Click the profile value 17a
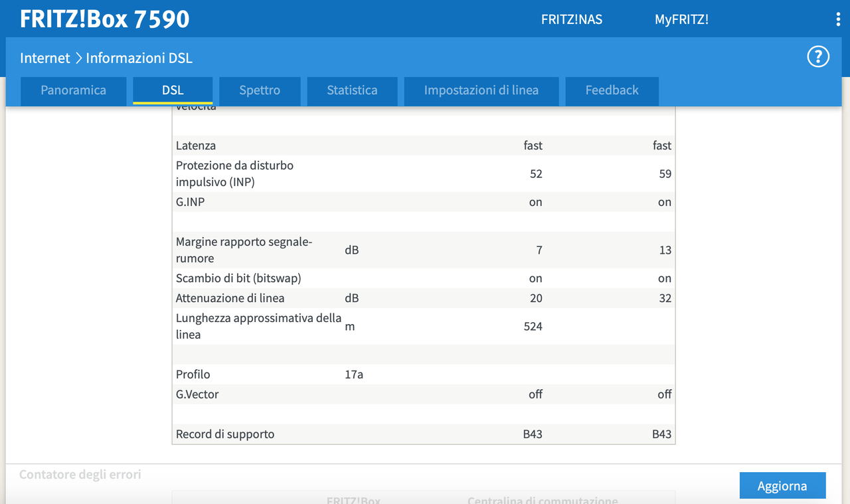850x504 pixels. (x=354, y=375)
